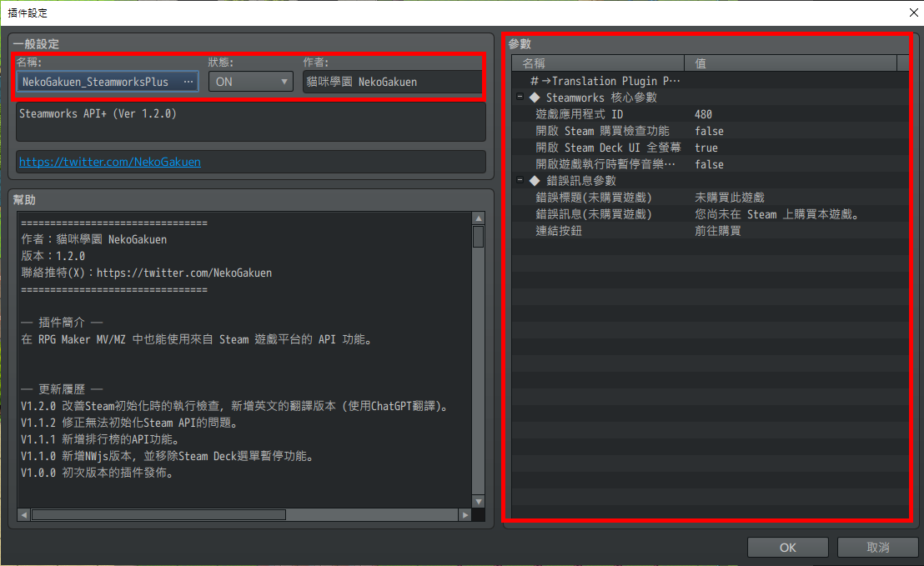Image resolution: width=924 pixels, height=566 pixels.
Task: Click the V1.2.0 changelog line in help
Action: (x=236, y=406)
